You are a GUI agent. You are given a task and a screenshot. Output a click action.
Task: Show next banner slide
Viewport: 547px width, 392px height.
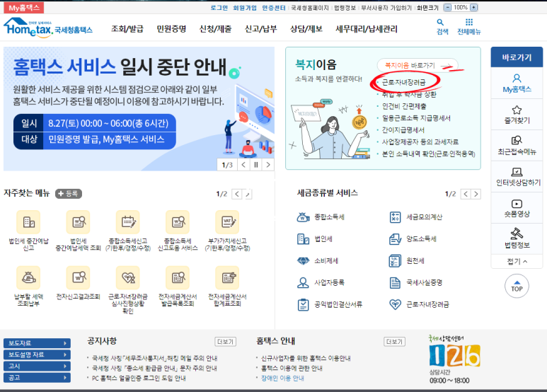click(x=268, y=165)
